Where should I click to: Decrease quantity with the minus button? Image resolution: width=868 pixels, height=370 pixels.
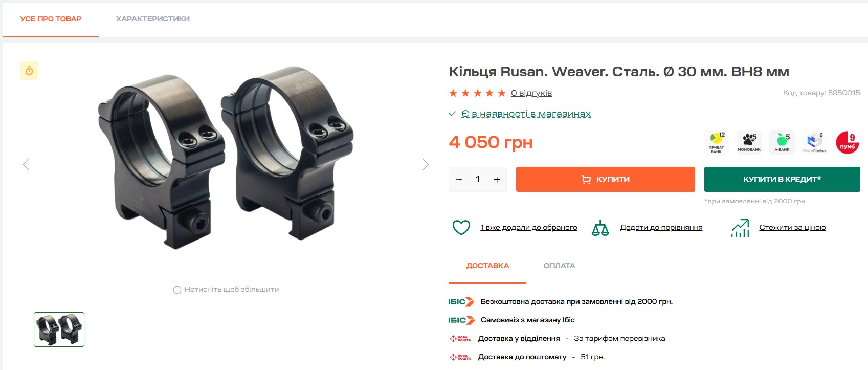click(459, 179)
